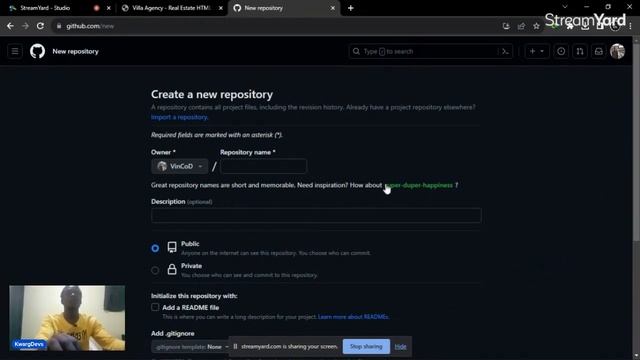Screen dimensions: 640x360
Task: Go forward with the browser forward arrow
Action: coord(25,26)
